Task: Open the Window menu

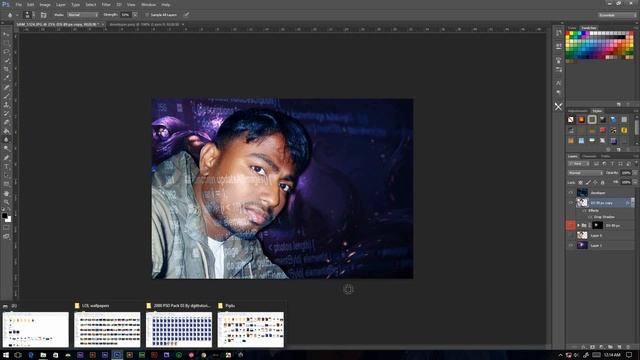Action: click(x=148, y=4)
